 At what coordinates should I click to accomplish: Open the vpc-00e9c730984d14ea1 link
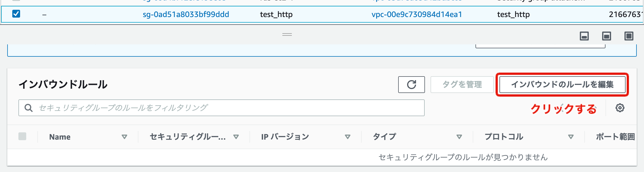417,15
